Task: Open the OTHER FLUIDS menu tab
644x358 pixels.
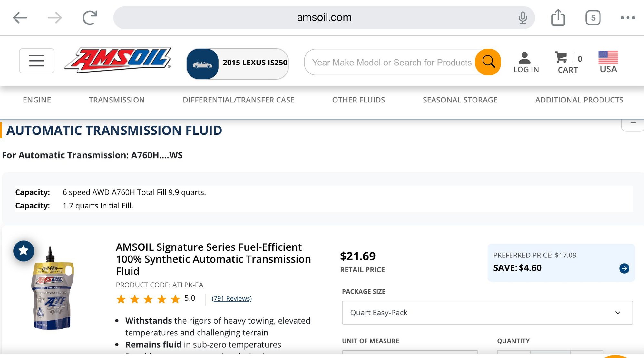Action: [x=358, y=100]
